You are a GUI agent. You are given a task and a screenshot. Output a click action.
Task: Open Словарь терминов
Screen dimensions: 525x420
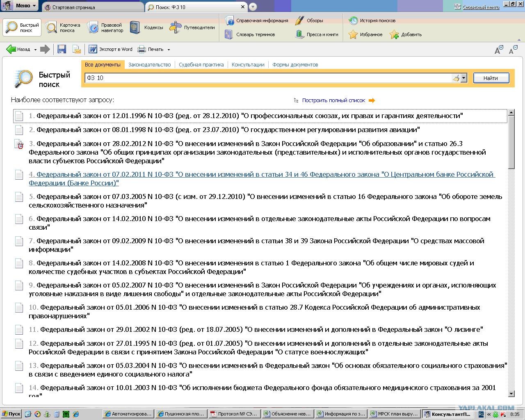pos(250,34)
